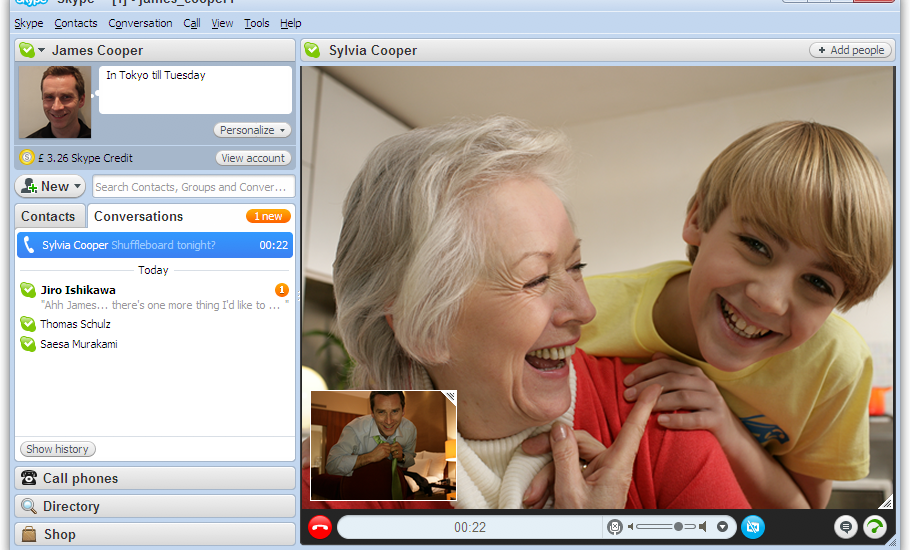Expand audio options arrow beside volume
This screenshot has width=910, height=550.
pos(723,527)
